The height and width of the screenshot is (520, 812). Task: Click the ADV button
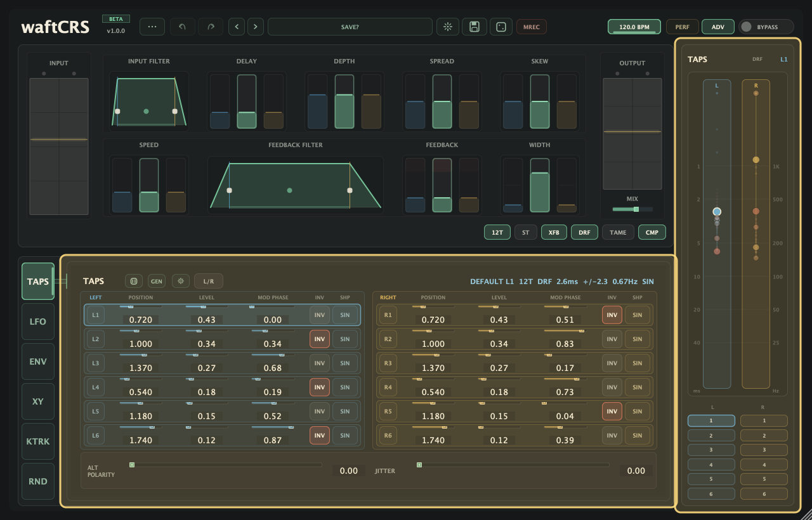click(x=718, y=27)
